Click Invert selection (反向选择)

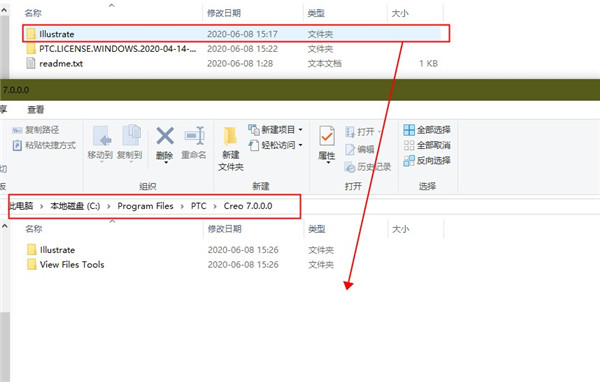click(427, 160)
